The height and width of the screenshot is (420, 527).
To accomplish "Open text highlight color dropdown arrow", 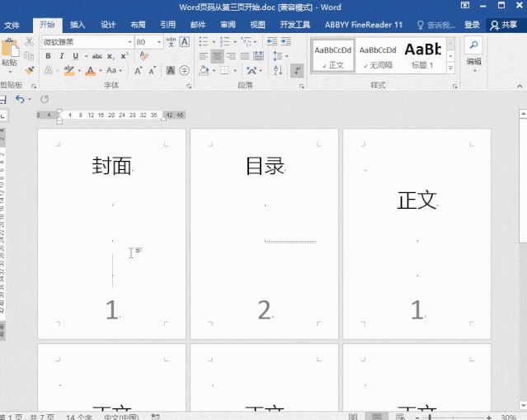I will pos(80,71).
